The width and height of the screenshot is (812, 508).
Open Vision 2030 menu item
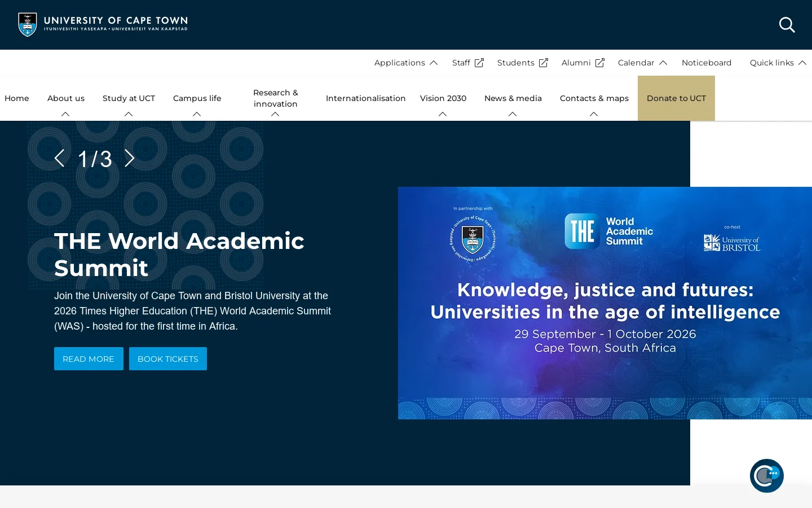[x=443, y=98]
